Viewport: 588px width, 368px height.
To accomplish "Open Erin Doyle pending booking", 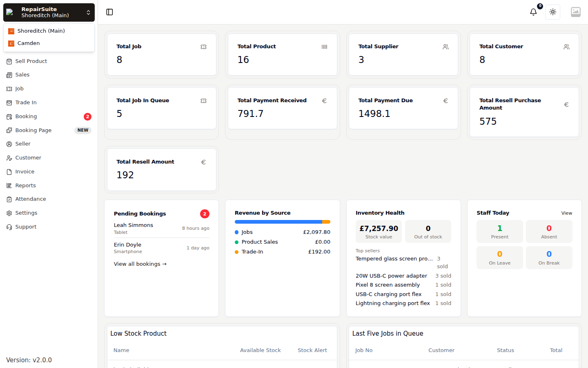I will click(162, 248).
